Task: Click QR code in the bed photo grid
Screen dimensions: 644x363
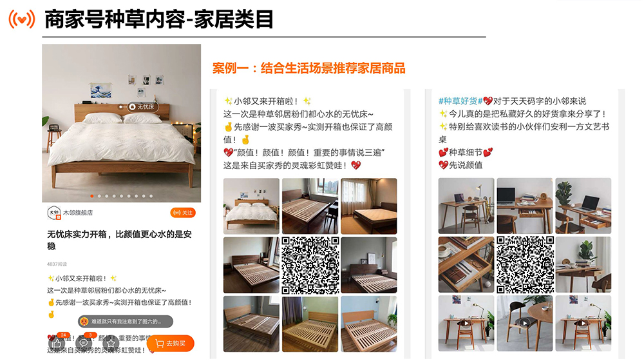Action: click(310, 265)
